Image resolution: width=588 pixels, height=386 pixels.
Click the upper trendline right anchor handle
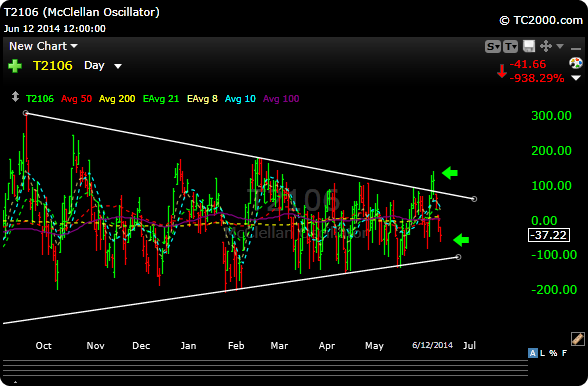474,199
